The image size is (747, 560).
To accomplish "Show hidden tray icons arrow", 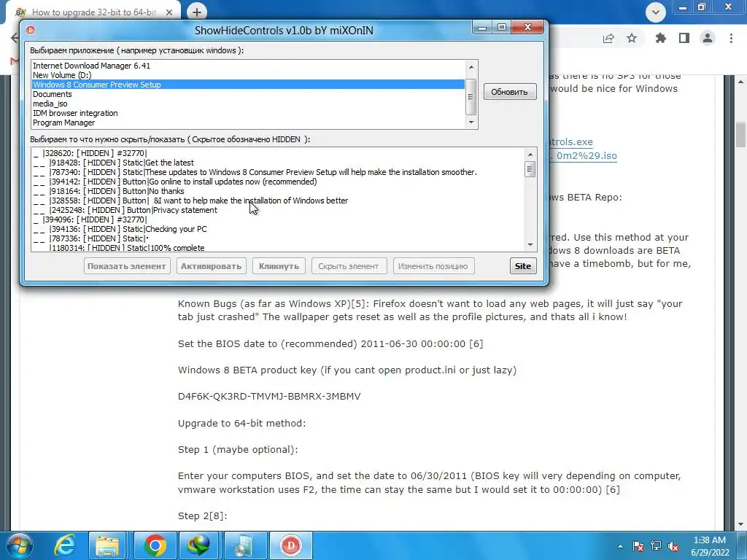I will click(620, 546).
